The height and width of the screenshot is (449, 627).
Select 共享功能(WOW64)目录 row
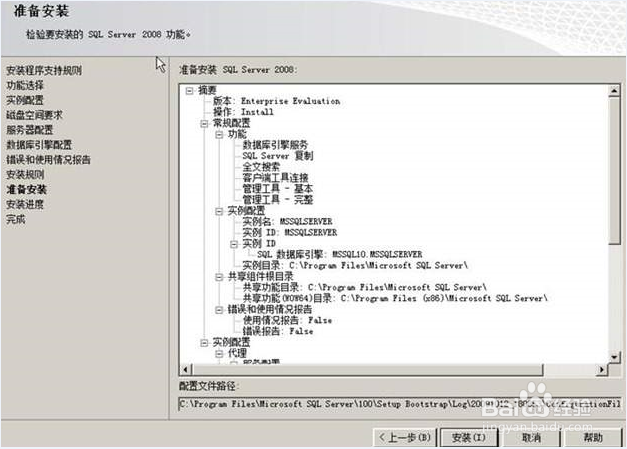point(395,298)
